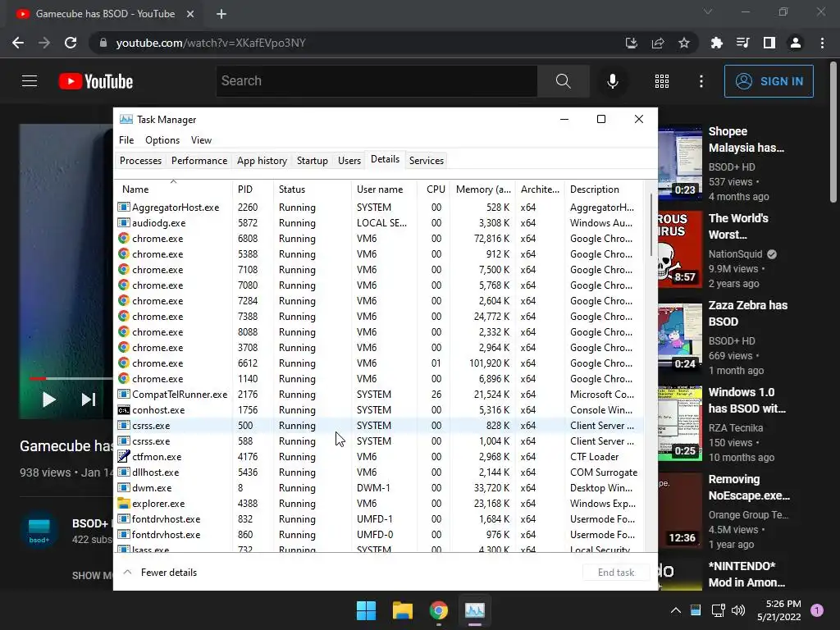Switch to the Services tab
The width and height of the screenshot is (840, 630).
(x=427, y=161)
